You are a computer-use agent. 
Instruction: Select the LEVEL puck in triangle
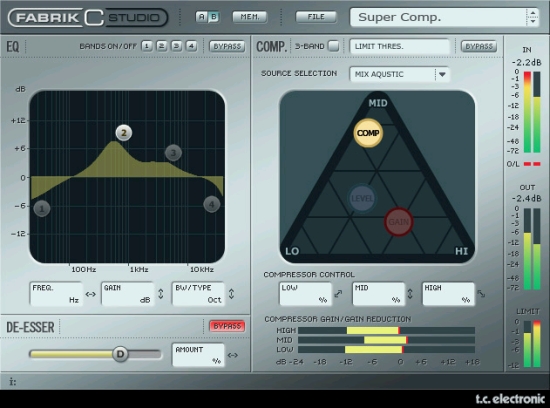tap(362, 198)
